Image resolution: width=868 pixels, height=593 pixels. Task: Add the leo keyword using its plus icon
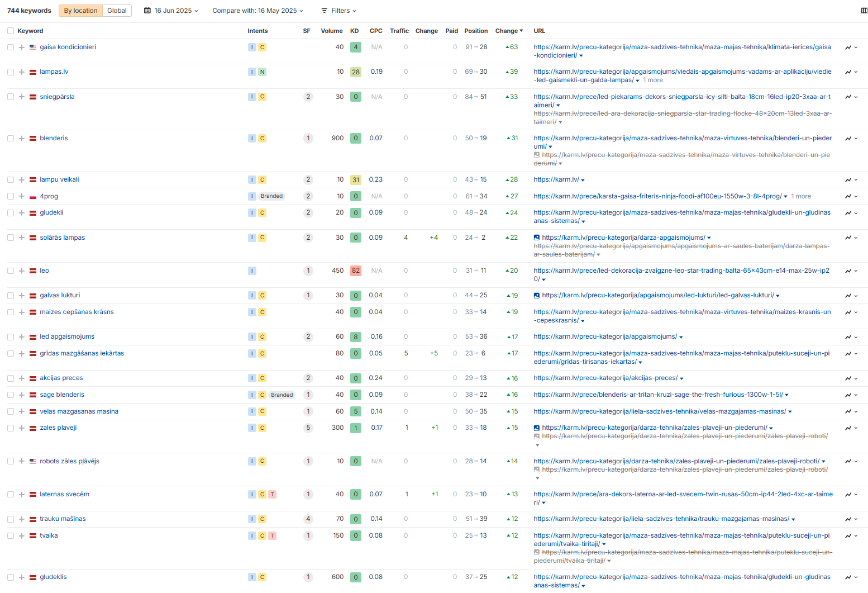coord(22,271)
